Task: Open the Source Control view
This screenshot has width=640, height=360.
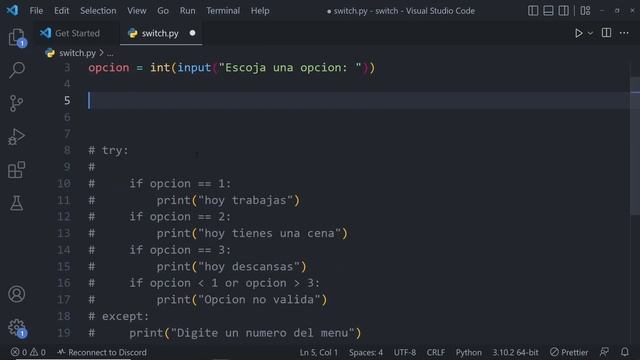Action: click(x=17, y=103)
